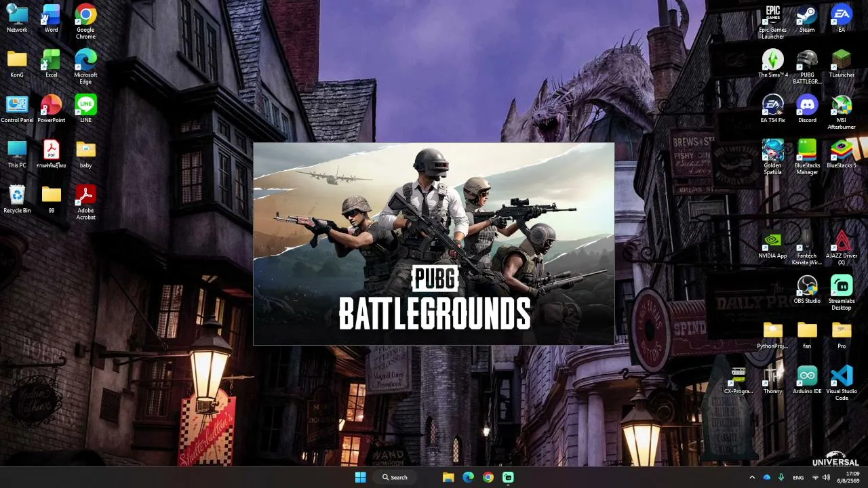Open Microsoft Edge from the taskbar

(468, 477)
